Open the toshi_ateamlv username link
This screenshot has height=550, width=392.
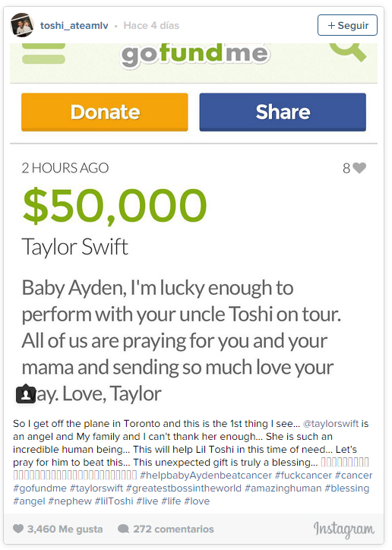point(74,26)
